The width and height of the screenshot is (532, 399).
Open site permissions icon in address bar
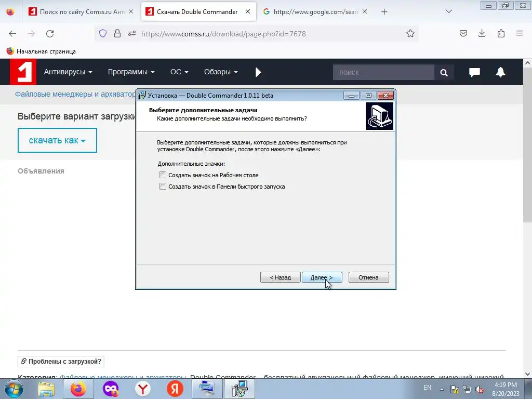click(x=132, y=33)
